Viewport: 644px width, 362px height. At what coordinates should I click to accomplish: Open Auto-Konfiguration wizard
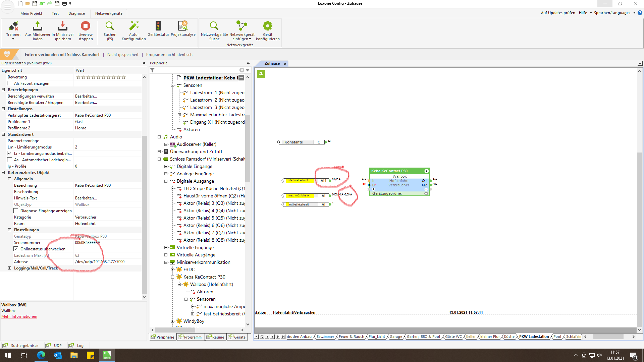click(134, 26)
